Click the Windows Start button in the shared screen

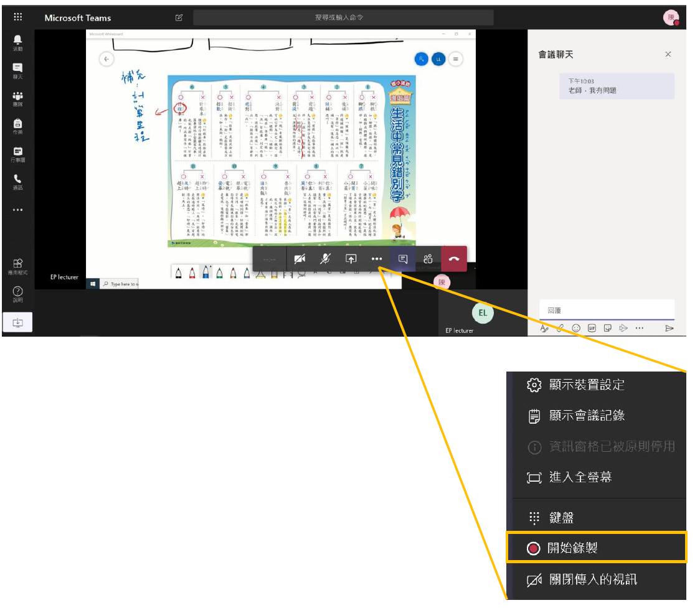pyautogui.click(x=93, y=284)
